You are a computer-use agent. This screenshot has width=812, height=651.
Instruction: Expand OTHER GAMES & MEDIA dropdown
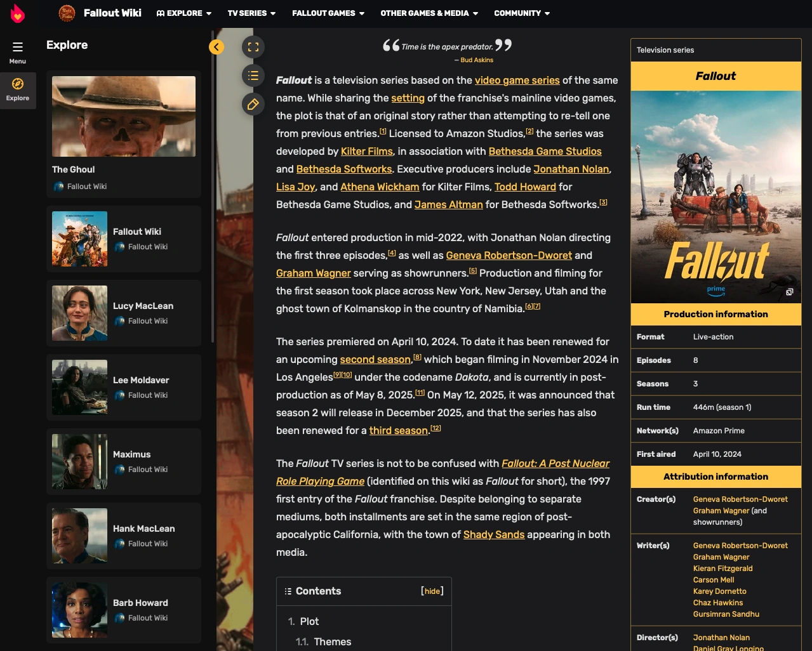(429, 13)
